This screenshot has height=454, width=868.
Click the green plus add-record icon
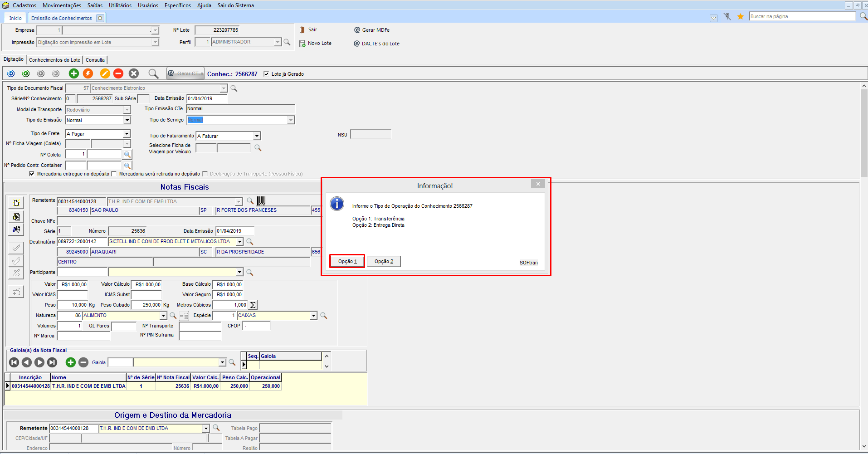click(73, 73)
